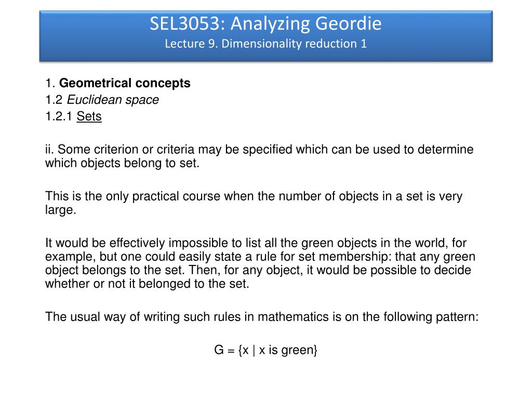Click the sentence "The usual way of writing such rules"
The height and width of the screenshot is (399, 532).
click(262, 317)
